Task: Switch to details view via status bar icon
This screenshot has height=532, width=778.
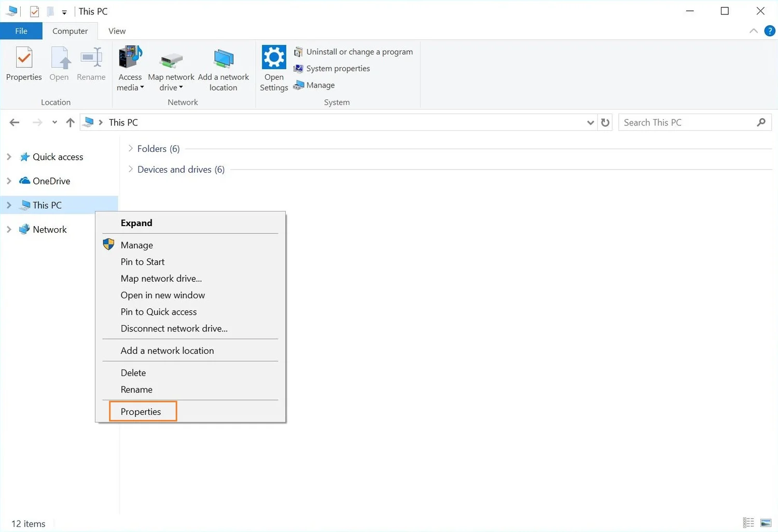Action: click(x=748, y=523)
